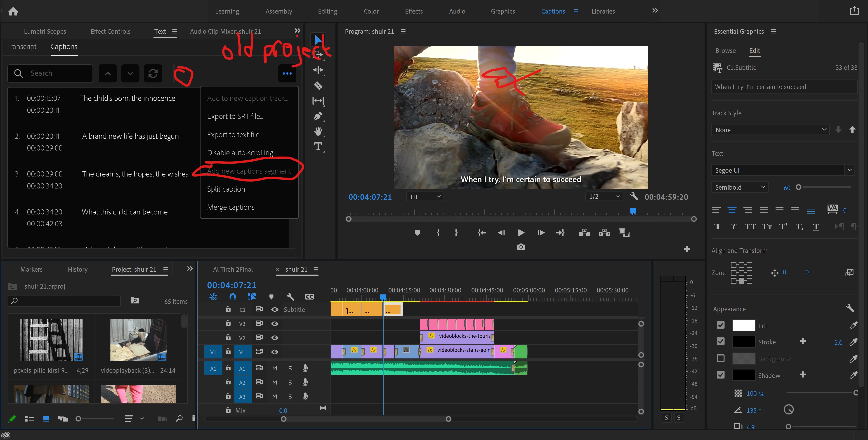Image resolution: width=868 pixels, height=440 pixels.
Task: Enable the Background appearance checkbox
Action: click(720, 358)
